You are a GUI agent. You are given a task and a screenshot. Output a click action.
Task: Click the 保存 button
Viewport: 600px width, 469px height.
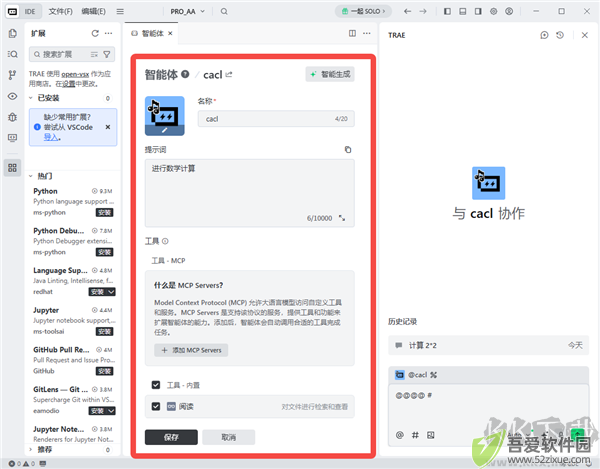tap(171, 437)
